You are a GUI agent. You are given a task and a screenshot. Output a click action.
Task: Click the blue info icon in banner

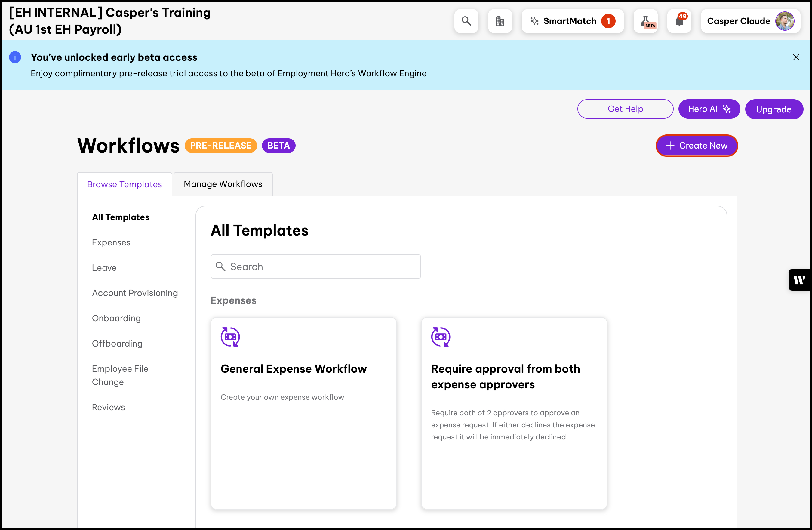15,57
